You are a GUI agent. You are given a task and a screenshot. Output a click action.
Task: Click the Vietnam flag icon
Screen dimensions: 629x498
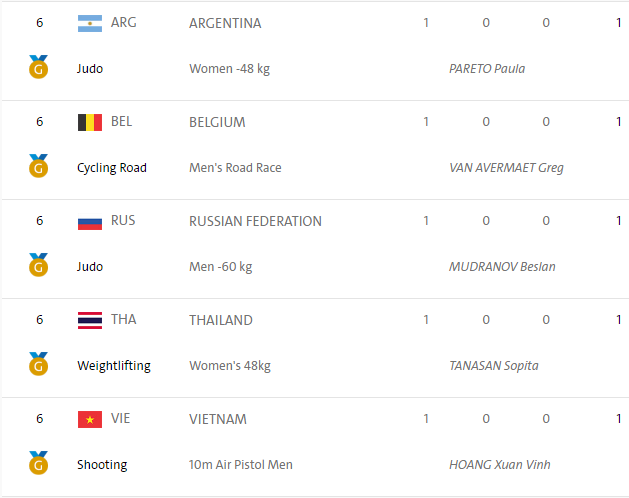pos(90,419)
